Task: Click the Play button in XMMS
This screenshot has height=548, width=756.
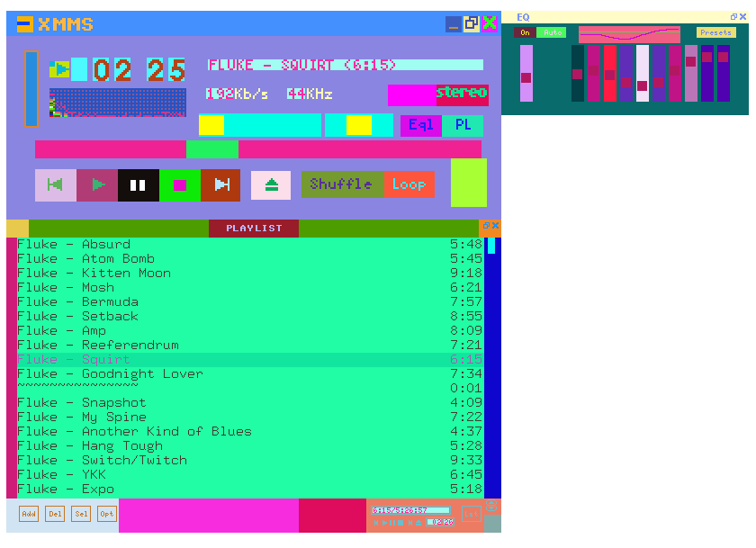Action: (96, 184)
